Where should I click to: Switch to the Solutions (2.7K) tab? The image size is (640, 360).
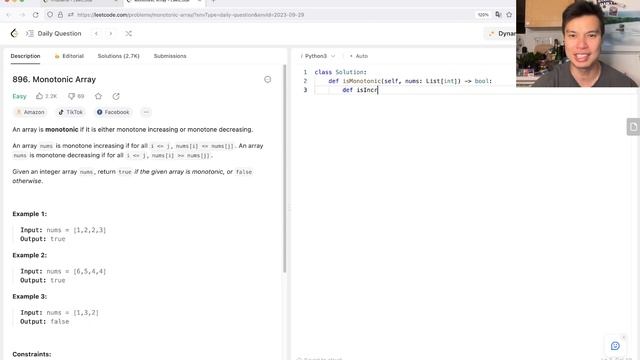coord(118,56)
